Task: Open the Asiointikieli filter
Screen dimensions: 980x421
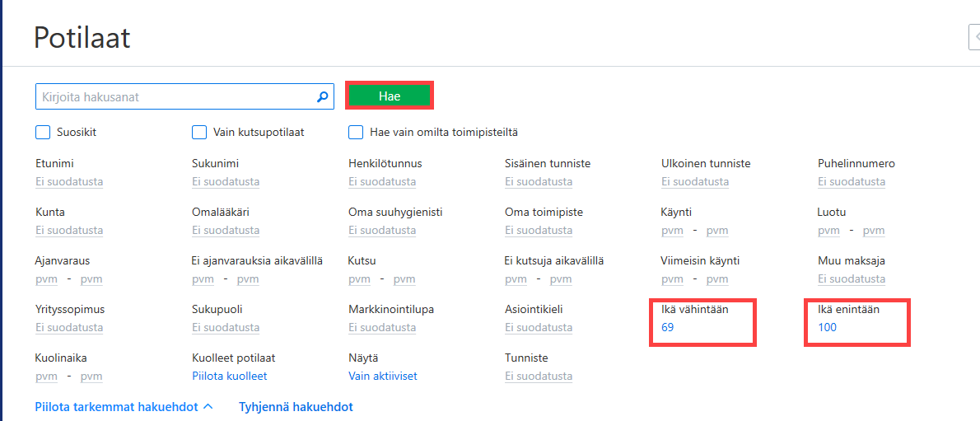Action: pos(539,327)
